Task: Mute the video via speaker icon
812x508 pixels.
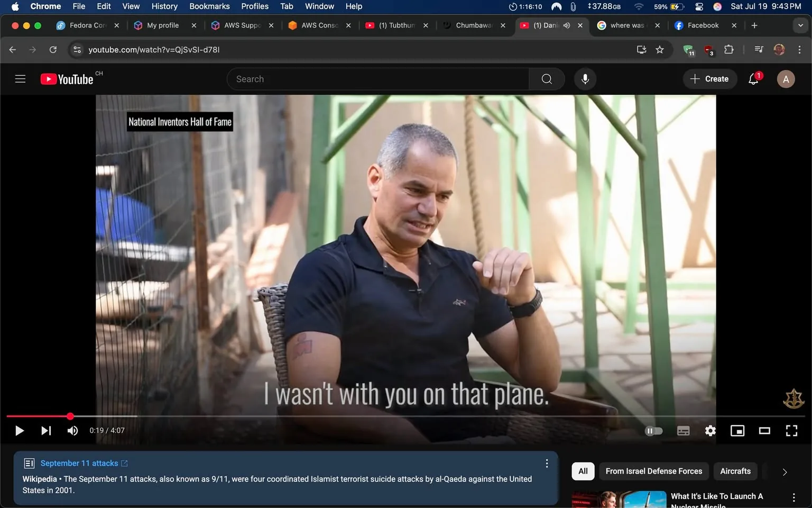Action: pyautogui.click(x=72, y=430)
